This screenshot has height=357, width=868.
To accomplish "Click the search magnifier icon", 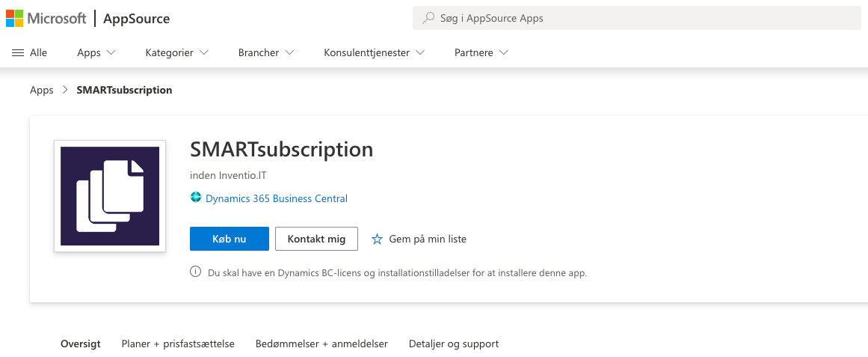I will [428, 18].
